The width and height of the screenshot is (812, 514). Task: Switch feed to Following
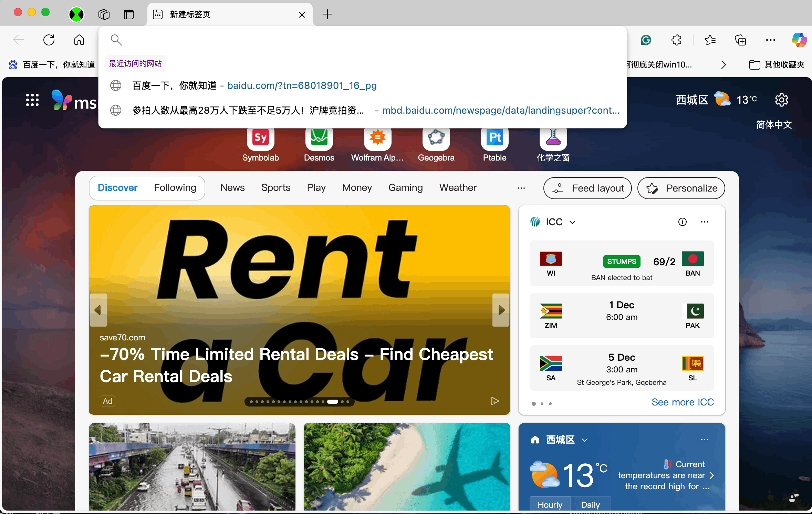pos(175,188)
